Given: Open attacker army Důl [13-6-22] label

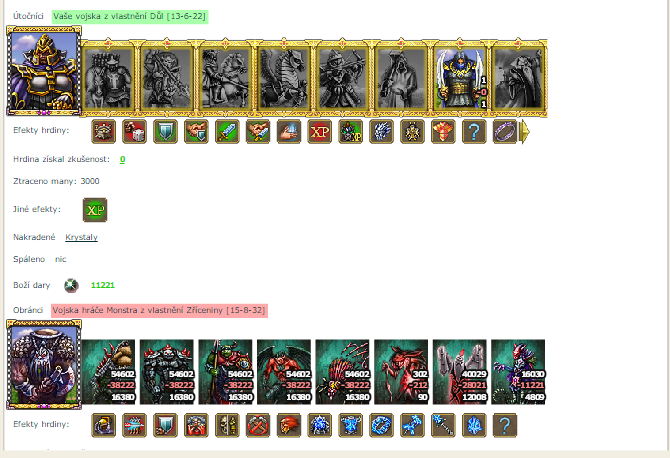Looking at the screenshot, I should [130, 16].
